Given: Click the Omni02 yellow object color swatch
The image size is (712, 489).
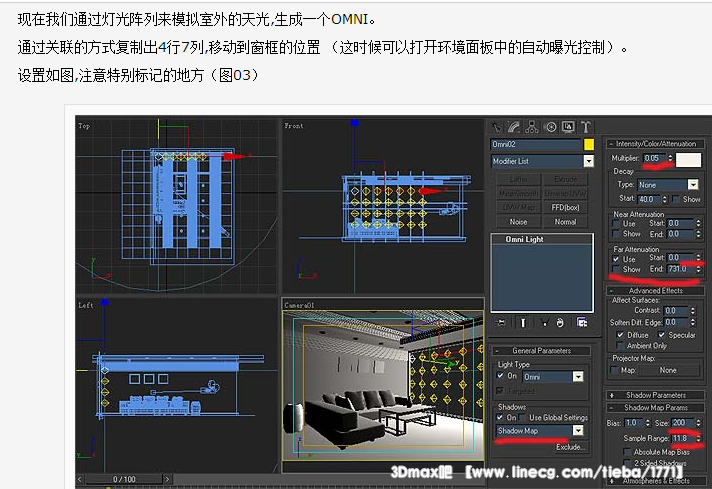Looking at the screenshot, I should [588, 145].
